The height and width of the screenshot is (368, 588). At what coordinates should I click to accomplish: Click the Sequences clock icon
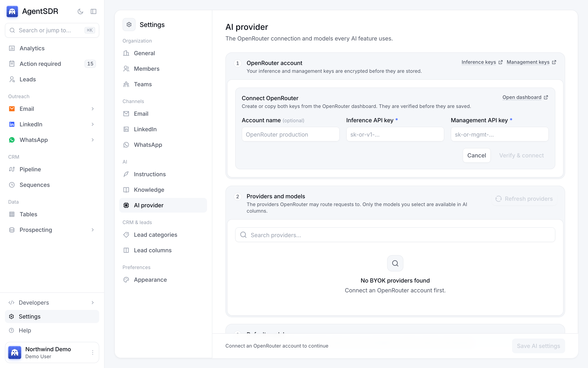(x=12, y=185)
